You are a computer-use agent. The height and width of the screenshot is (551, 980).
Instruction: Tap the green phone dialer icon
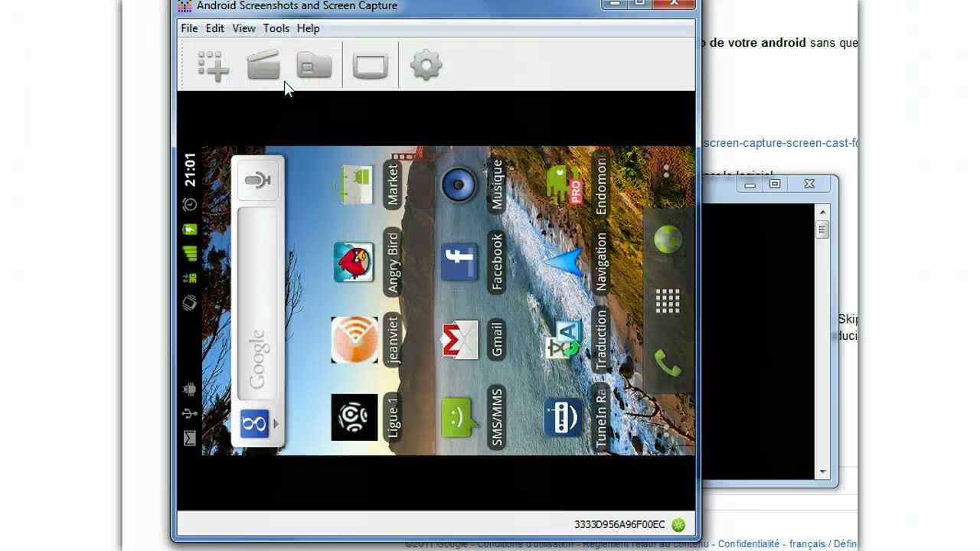668,363
